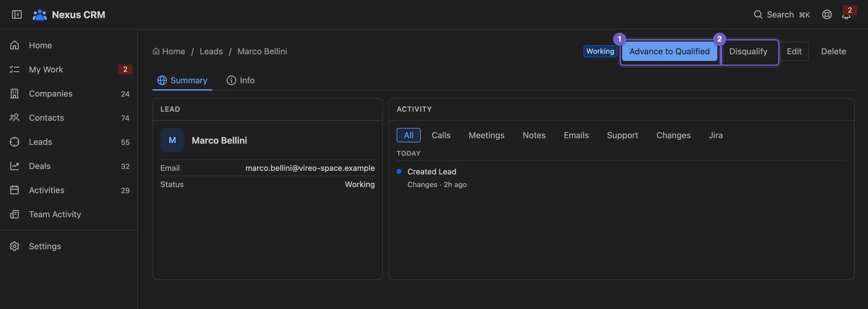Click the Summary tab's globe icon
Image resolution: width=868 pixels, height=309 pixels.
click(162, 80)
